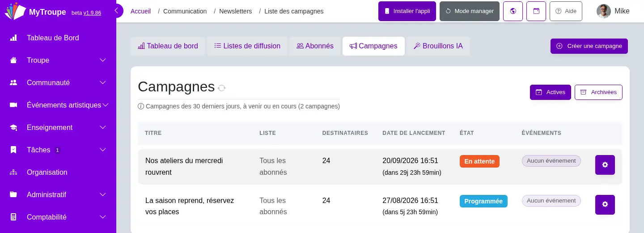Switch to Mode manager
The image size is (644, 233).
(470, 11)
